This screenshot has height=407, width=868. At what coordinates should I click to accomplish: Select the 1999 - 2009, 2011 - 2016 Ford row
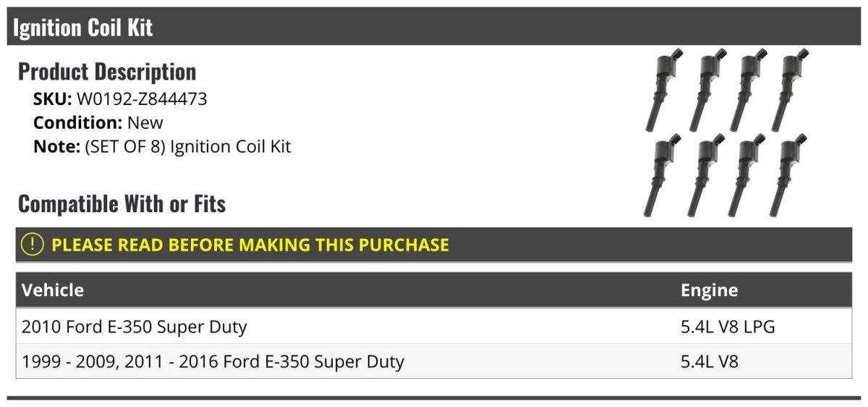click(x=213, y=361)
